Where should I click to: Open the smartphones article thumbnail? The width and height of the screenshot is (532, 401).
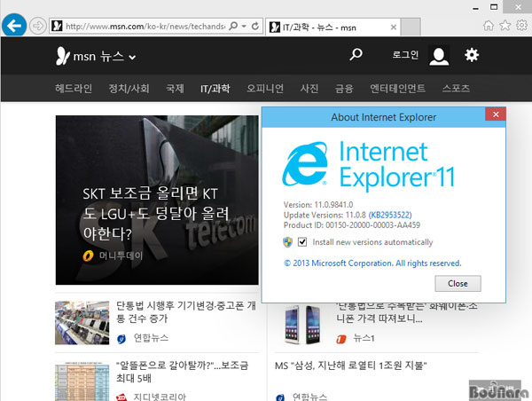(301, 325)
